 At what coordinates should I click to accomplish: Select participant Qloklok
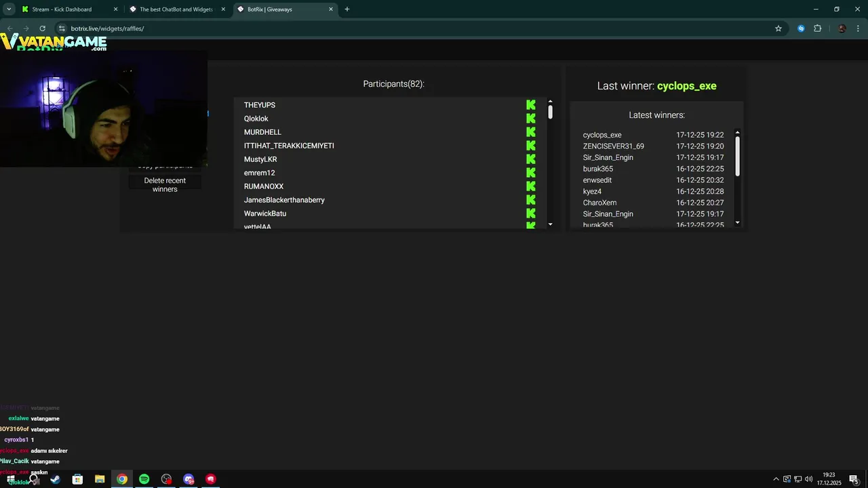tap(256, 119)
